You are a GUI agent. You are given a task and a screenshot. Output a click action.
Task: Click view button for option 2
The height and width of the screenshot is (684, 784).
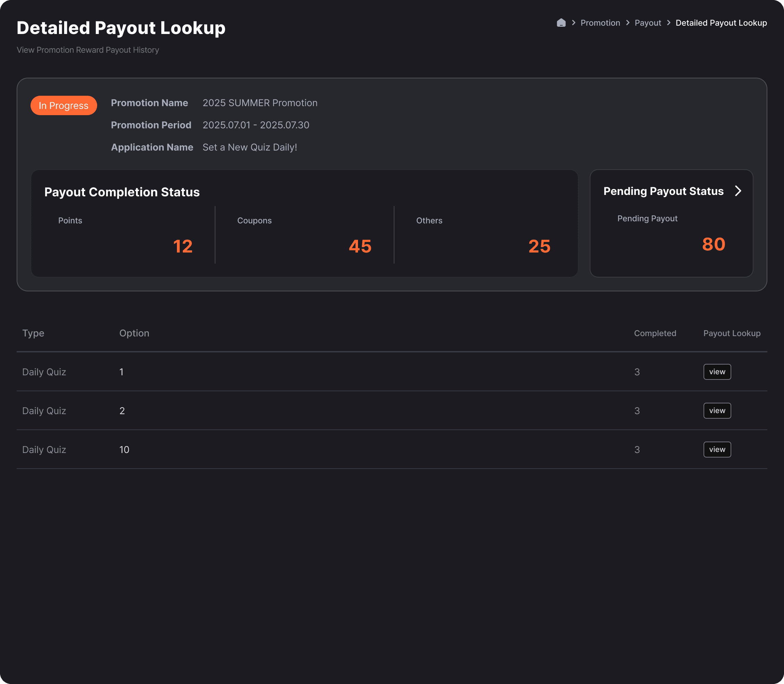717,411
